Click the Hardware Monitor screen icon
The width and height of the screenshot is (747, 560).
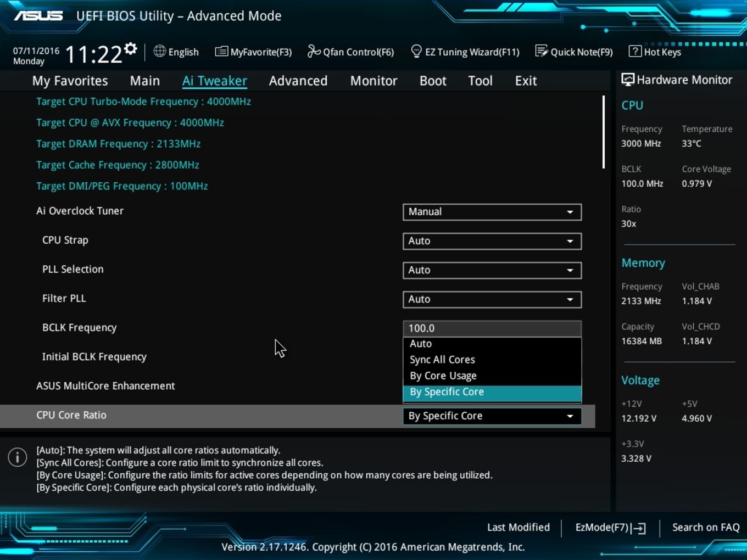click(628, 80)
